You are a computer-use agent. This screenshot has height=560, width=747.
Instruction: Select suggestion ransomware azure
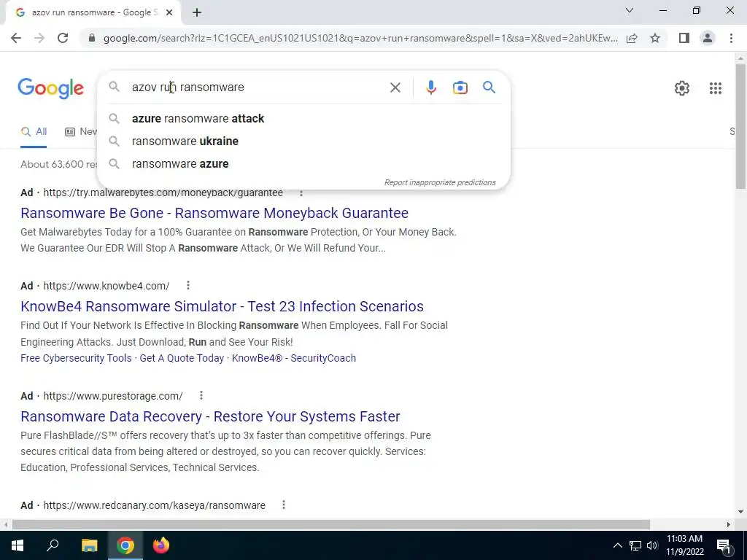303,164
